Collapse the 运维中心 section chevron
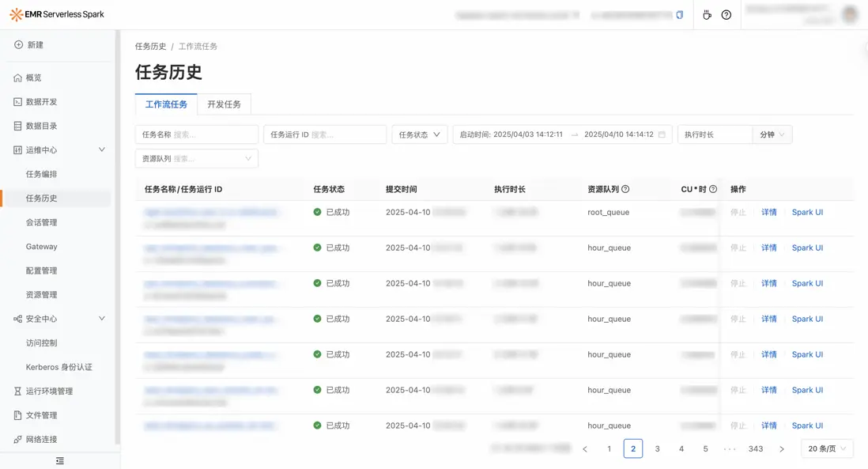Viewport: 868px width, 469px height. click(x=102, y=149)
